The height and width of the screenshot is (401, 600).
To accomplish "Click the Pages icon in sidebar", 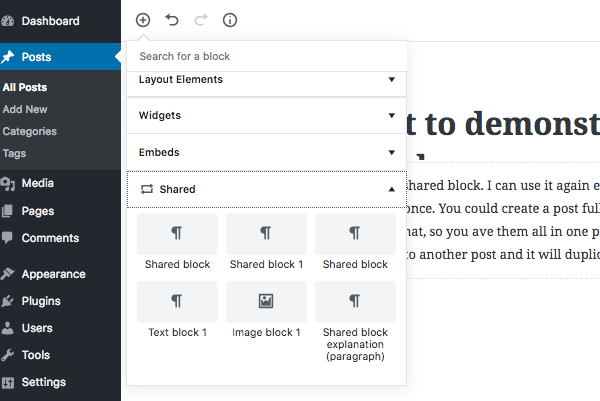I will [x=7, y=211].
